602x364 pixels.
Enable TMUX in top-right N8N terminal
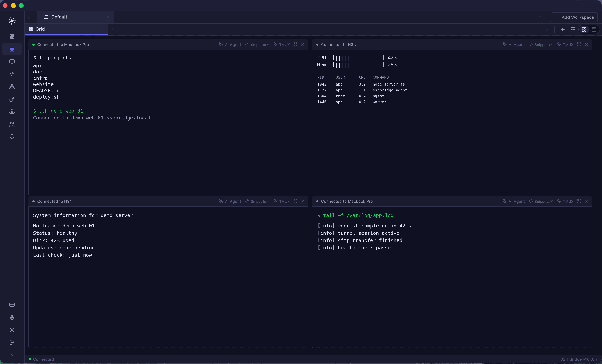[x=565, y=44]
